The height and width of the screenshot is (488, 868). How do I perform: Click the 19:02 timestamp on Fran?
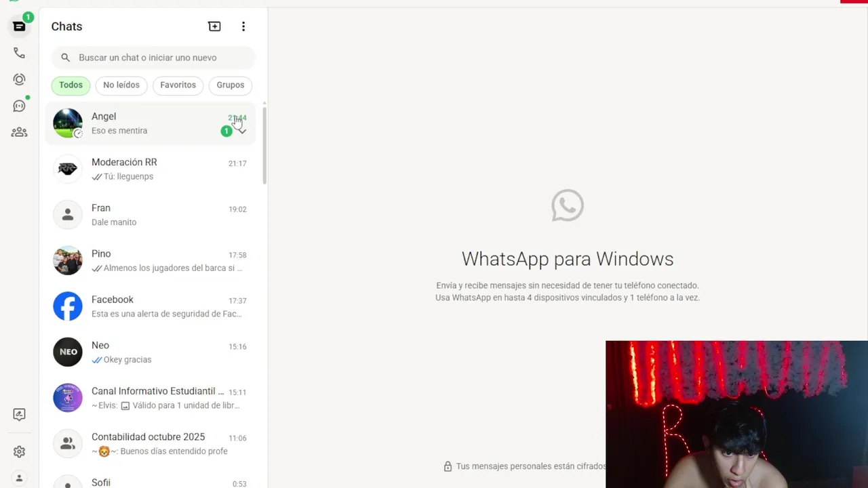coord(237,209)
